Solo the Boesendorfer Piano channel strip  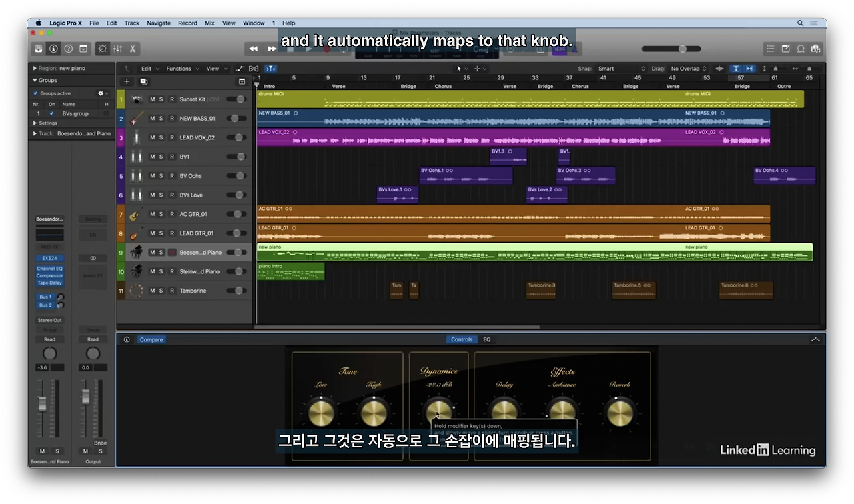tap(57, 451)
